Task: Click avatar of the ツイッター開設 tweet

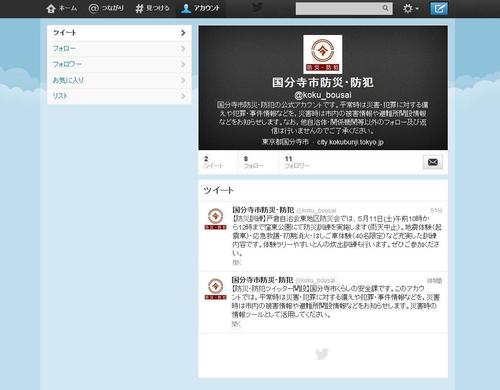Action: coord(216,289)
